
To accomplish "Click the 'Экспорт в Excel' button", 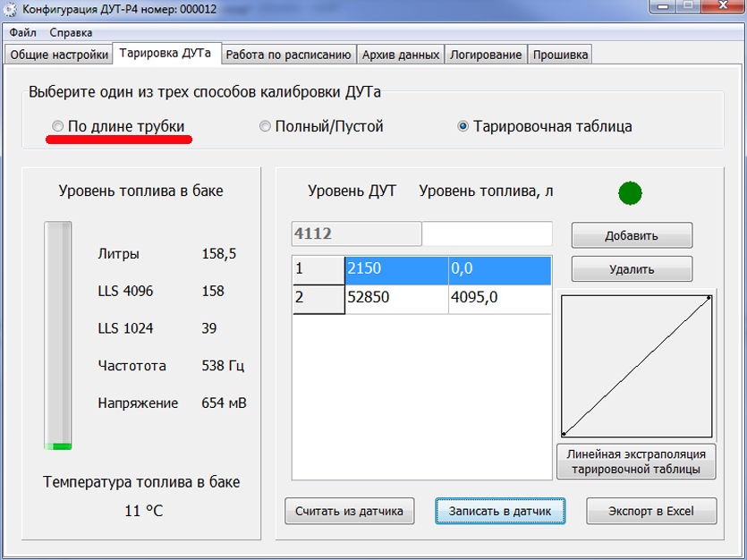I will pyautogui.click(x=651, y=511).
